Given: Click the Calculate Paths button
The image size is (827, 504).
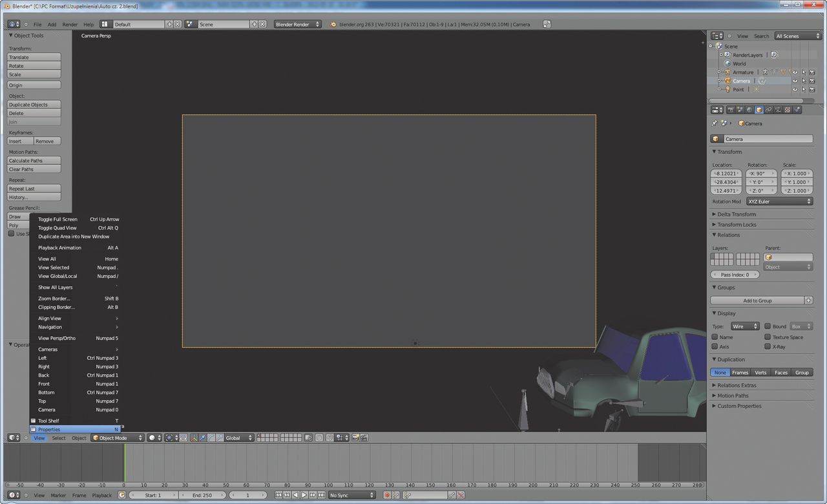Looking at the screenshot, I should (x=34, y=160).
